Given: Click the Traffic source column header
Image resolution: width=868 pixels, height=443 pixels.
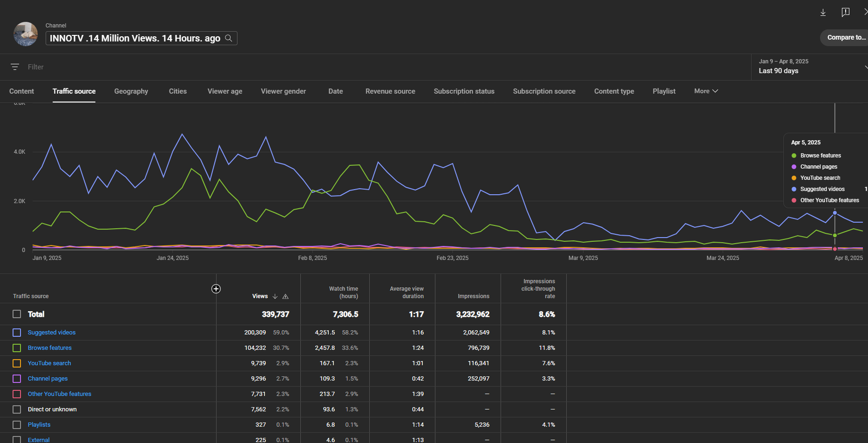Looking at the screenshot, I should coord(31,296).
